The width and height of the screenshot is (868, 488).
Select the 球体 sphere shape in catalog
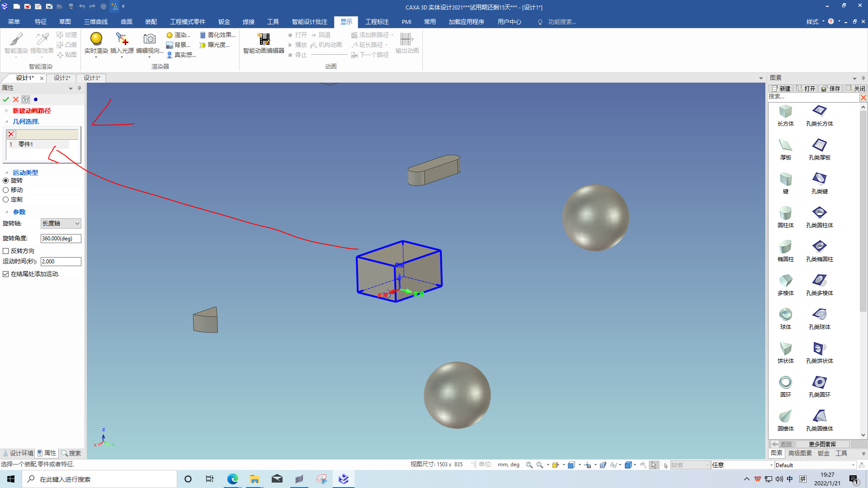point(785,315)
